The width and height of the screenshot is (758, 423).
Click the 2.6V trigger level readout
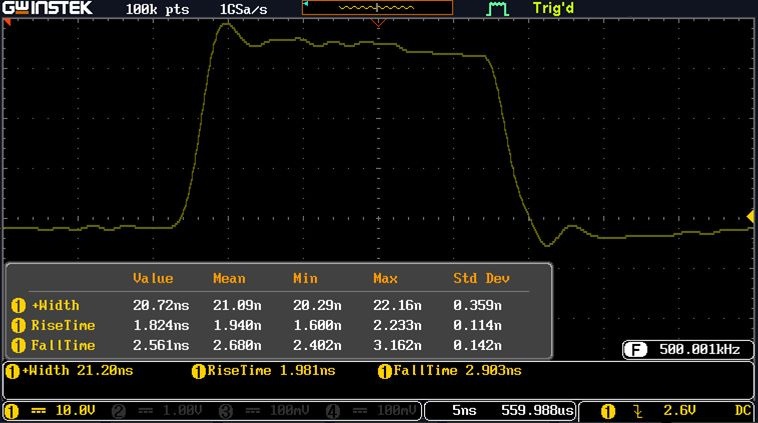point(679,411)
